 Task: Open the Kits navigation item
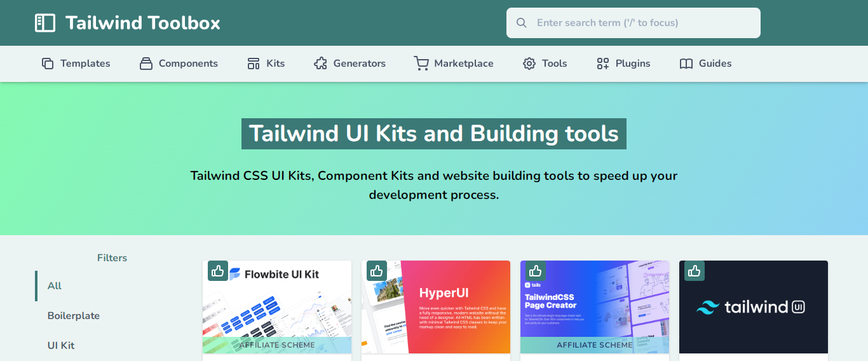pos(275,64)
